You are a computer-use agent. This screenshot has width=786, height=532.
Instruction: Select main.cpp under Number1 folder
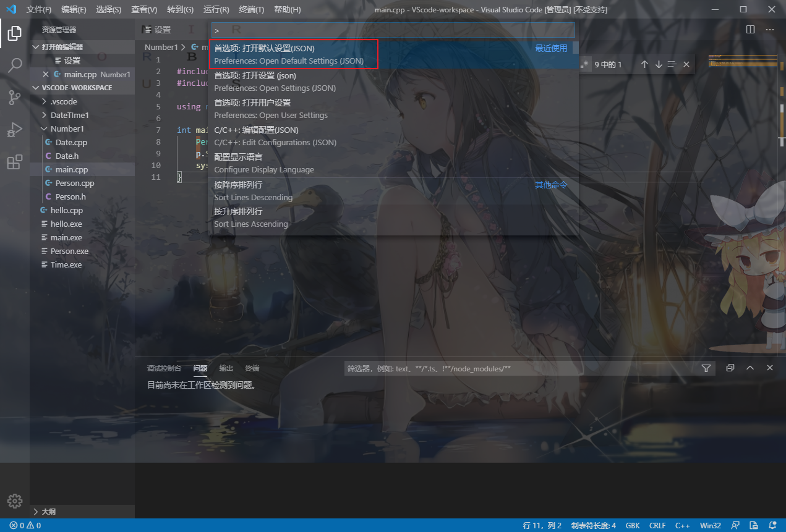point(82,169)
